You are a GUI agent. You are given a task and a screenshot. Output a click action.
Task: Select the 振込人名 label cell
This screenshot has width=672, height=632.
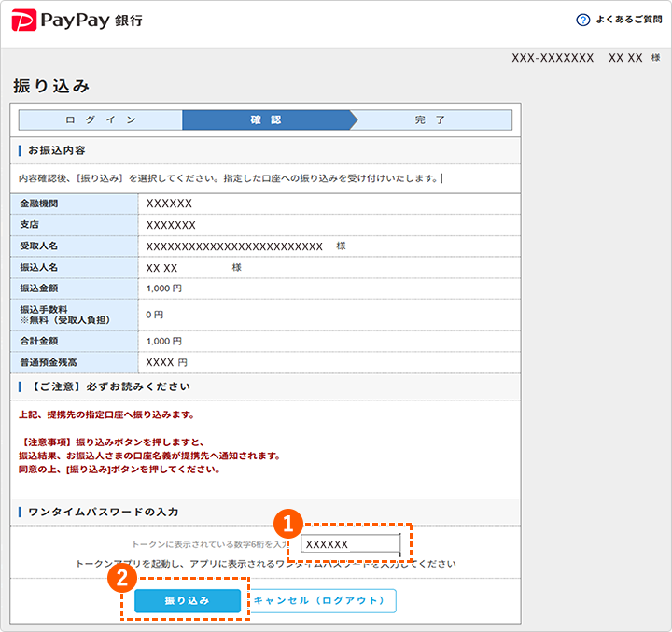click(74, 268)
